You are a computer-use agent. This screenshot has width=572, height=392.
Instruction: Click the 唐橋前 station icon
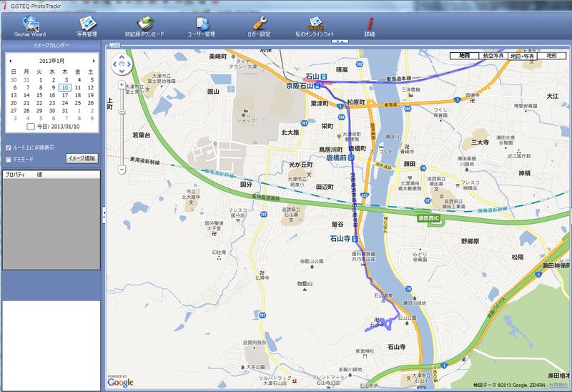[x=351, y=157]
